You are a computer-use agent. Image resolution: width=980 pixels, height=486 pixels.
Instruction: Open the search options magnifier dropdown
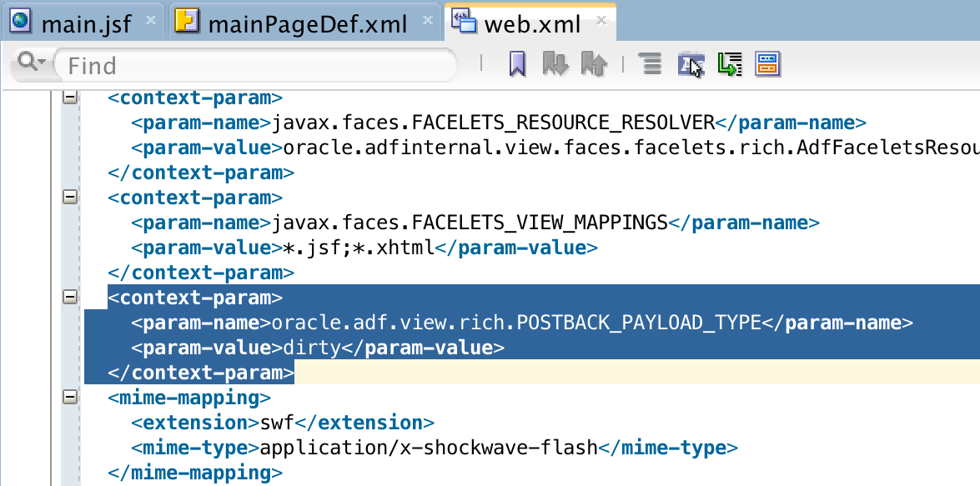click(31, 63)
